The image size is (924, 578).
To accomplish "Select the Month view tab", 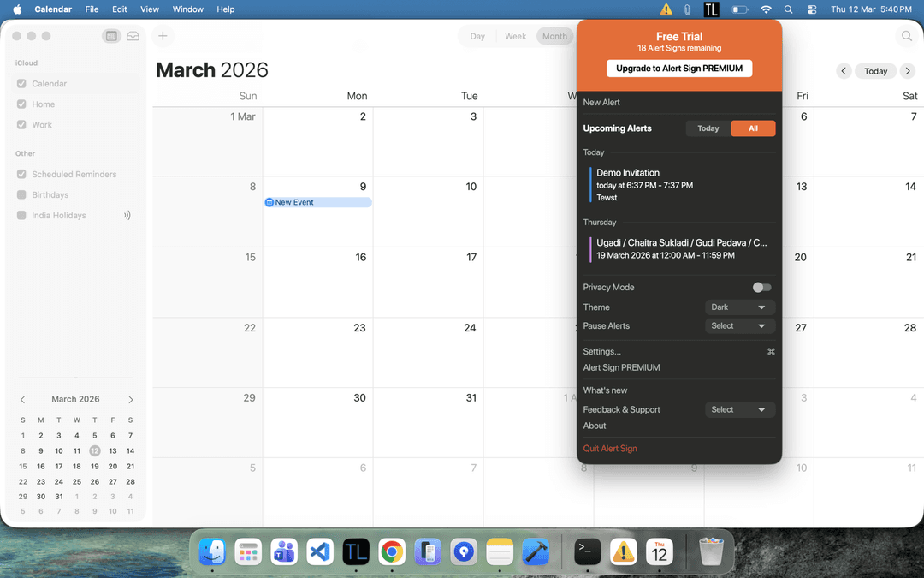I will [x=554, y=37].
